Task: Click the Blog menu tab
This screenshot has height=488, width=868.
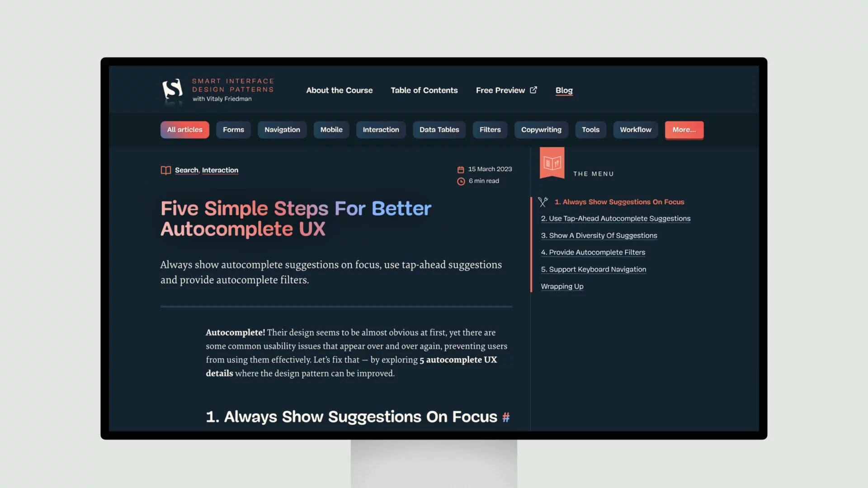Action: (563, 90)
